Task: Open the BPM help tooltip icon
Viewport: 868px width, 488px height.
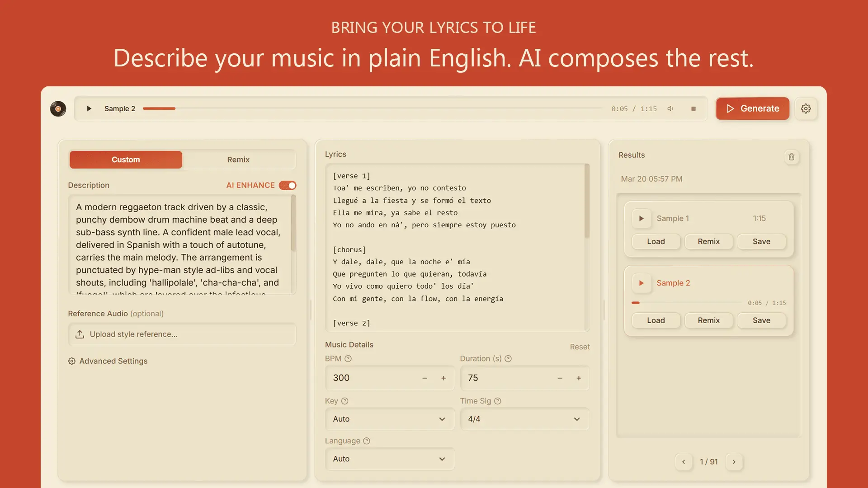Action: click(x=348, y=358)
